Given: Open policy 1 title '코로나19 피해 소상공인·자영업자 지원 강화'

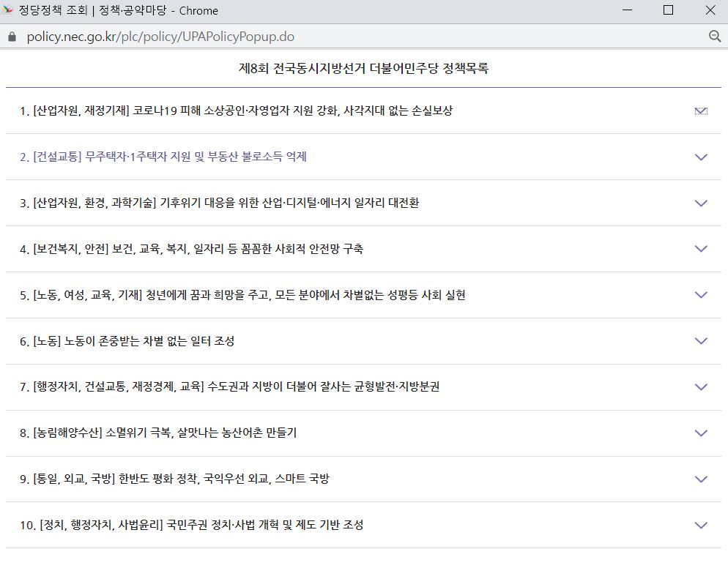Looking at the screenshot, I should click(x=236, y=111).
